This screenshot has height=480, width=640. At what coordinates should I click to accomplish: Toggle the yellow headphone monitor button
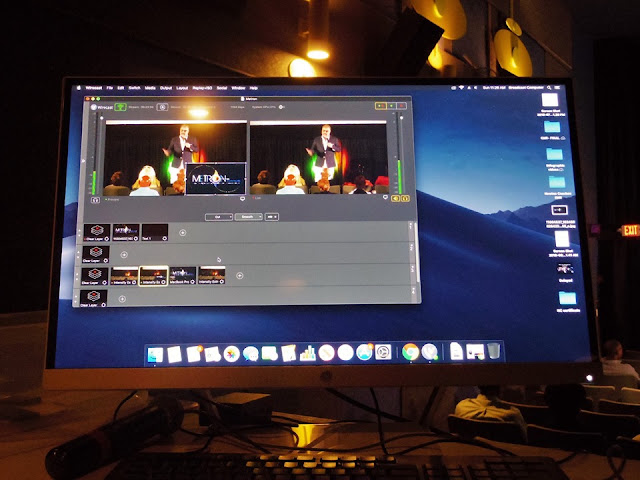pos(405,199)
